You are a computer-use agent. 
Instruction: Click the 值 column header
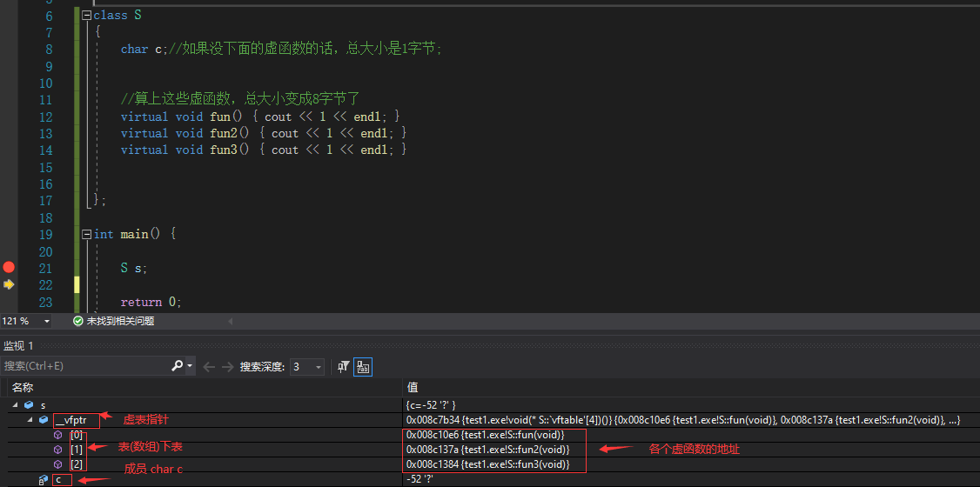[x=412, y=387]
